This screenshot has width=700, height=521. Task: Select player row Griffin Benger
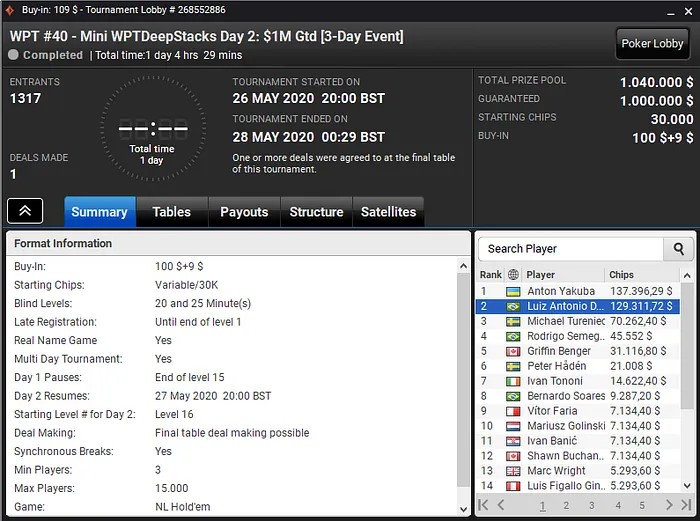(578, 351)
